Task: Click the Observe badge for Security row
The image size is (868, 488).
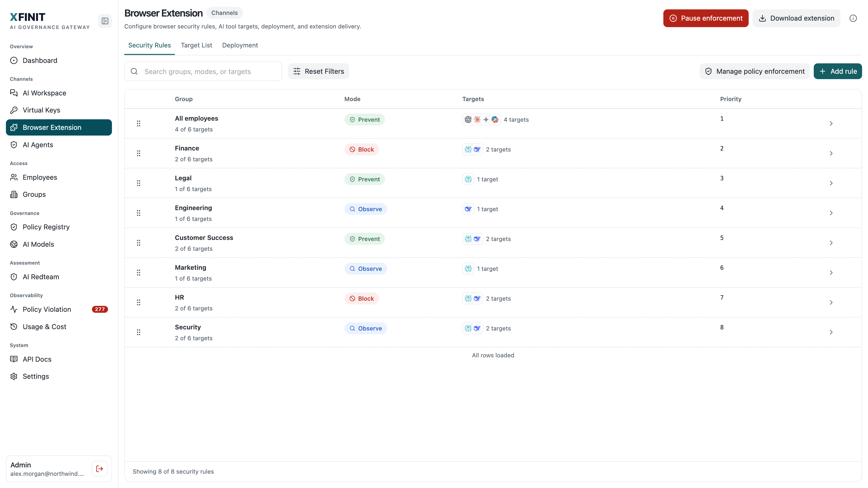Action: [366, 328]
